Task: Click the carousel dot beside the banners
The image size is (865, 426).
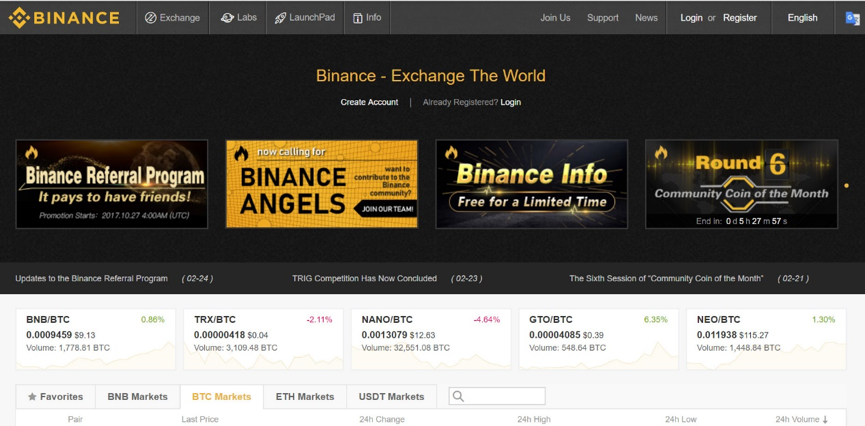Action: (846, 185)
